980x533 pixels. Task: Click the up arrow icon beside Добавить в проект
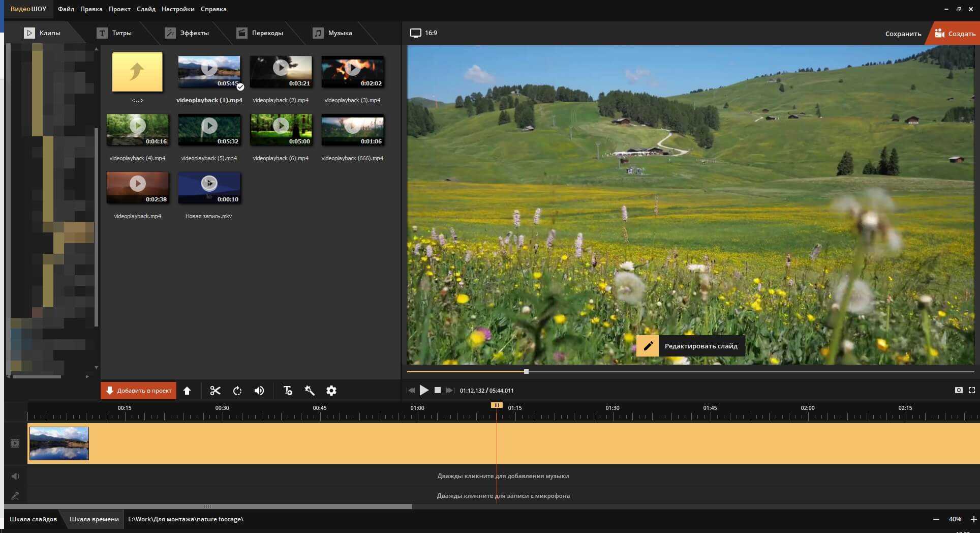(187, 391)
